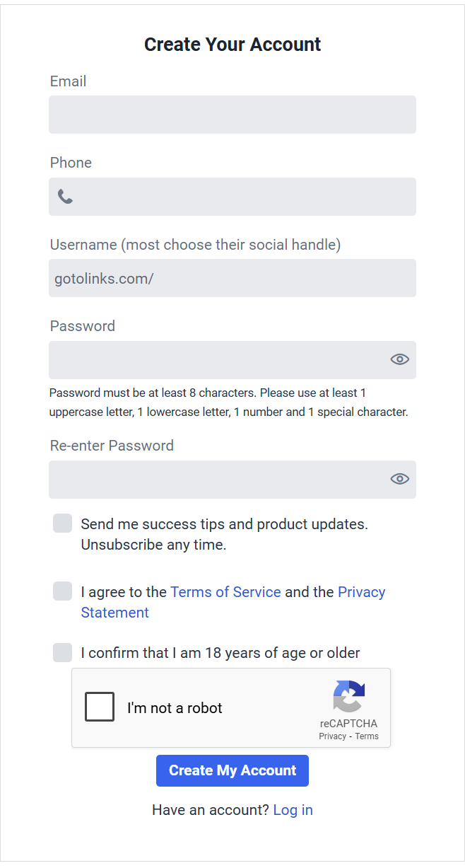This screenshot has height=868, width=465.
Task: Click the Create Your Account heading
Action: tap(232, 44)
